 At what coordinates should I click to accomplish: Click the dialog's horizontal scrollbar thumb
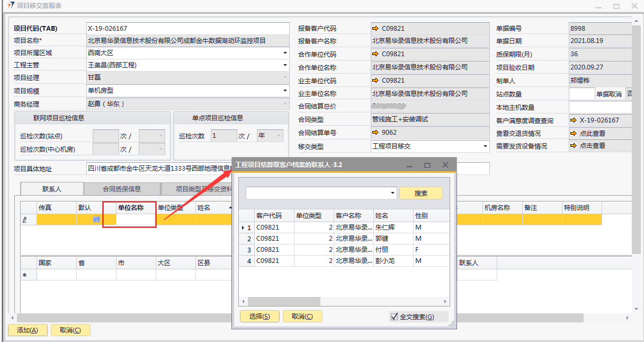click(x=284, y=301)
